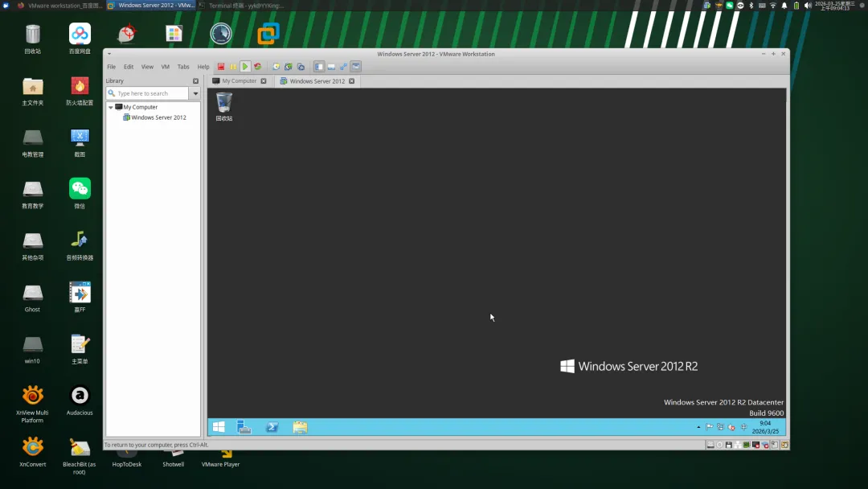Image resolution: width=868 pixels, height=489 pixels.
Task: Open File Explorer on guest taskbar
Action: (300, 427)
